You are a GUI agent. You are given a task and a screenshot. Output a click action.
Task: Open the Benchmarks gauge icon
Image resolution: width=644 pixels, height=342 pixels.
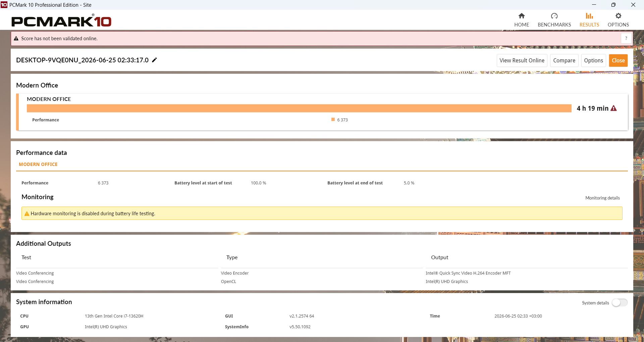pyautogui.click(x=554, y=16)
